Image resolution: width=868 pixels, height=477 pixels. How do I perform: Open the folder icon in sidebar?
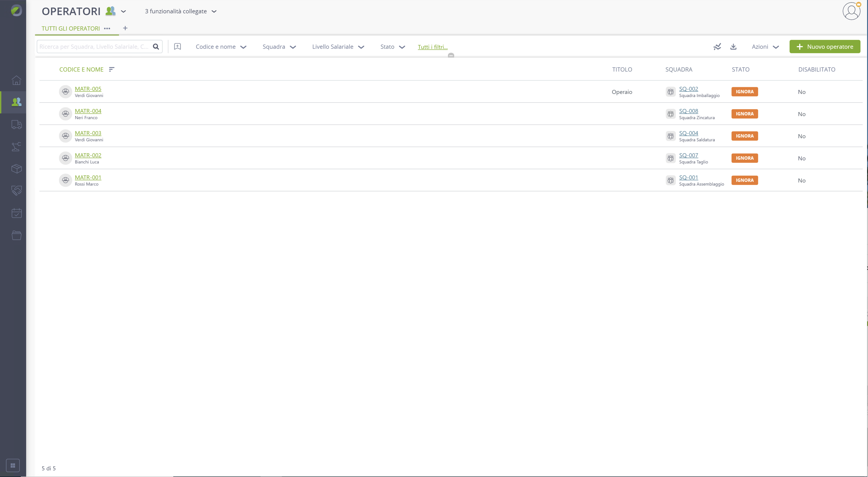click(16, 235)
